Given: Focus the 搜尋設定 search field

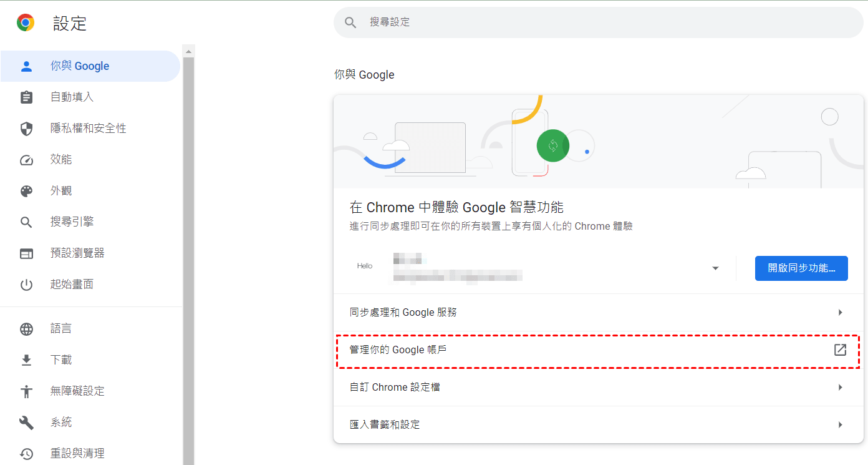Looking at the screenshot, I should [599, 22].
